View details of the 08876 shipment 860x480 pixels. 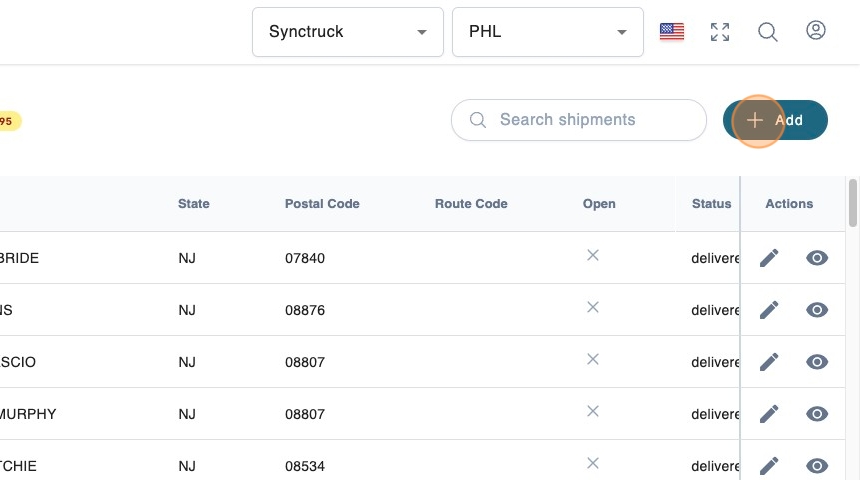817,310
